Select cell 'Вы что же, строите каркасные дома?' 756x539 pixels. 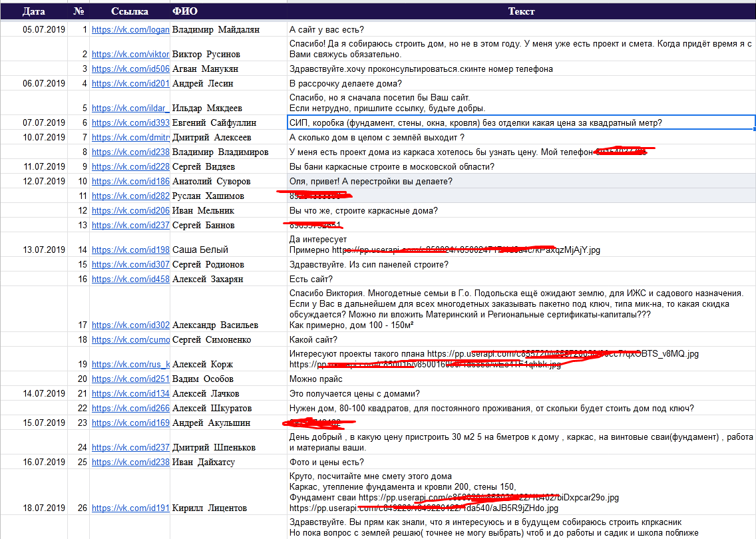(521, 211)
